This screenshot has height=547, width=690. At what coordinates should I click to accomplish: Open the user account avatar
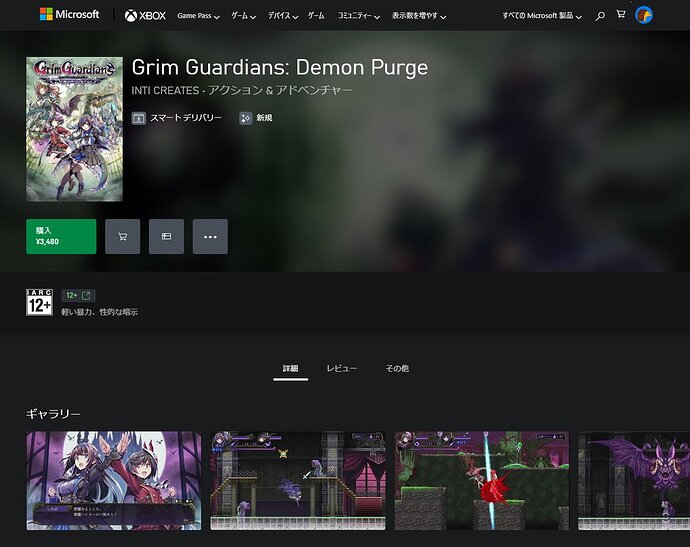coord(644,15)
